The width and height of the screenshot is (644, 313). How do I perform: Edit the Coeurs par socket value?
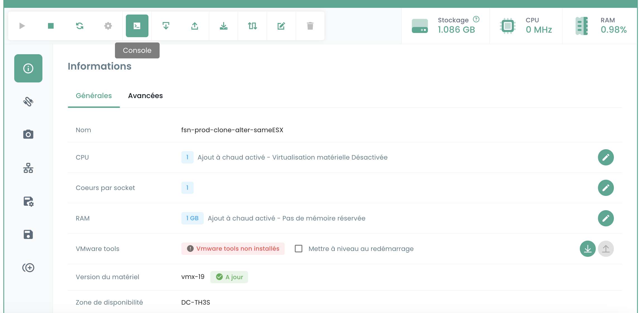(x=605, y=188)
